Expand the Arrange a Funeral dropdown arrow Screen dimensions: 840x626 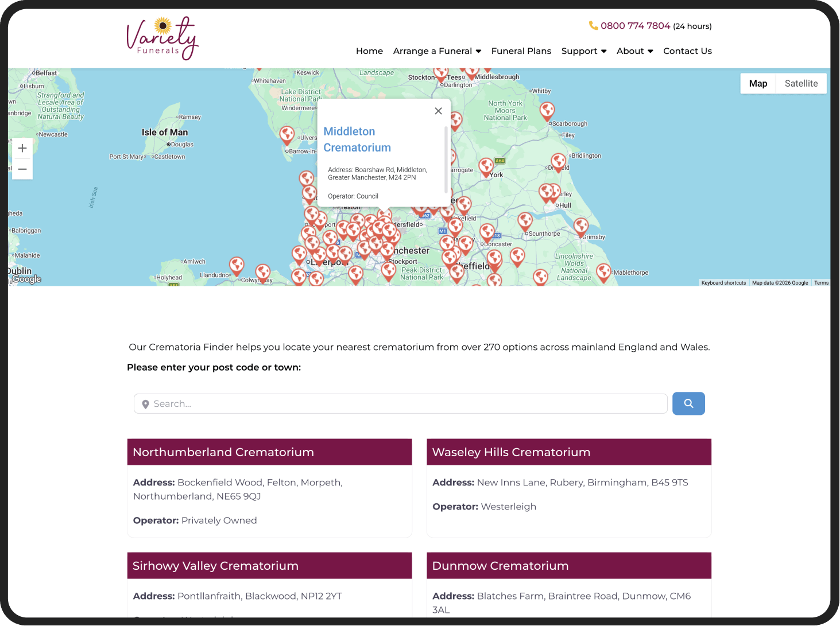pos(478,51)
